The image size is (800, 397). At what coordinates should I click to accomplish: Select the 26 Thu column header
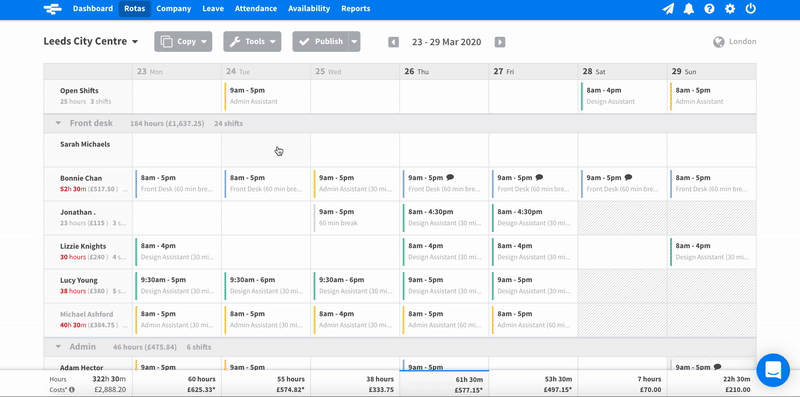[x=444, y=71]
